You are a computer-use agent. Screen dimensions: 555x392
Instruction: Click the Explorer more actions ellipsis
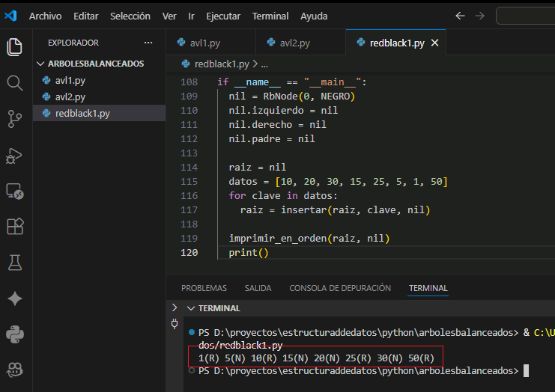coord(148,43)
